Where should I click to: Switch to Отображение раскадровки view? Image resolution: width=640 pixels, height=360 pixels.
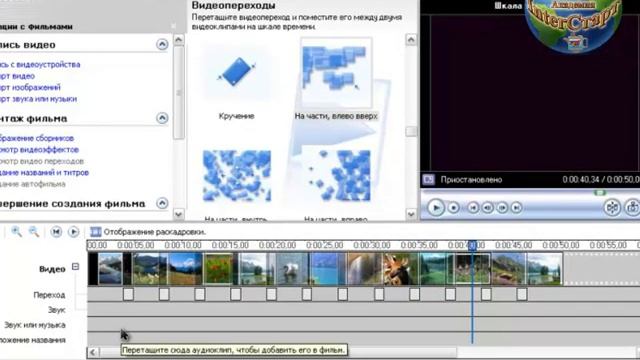[x=155, y=232]
